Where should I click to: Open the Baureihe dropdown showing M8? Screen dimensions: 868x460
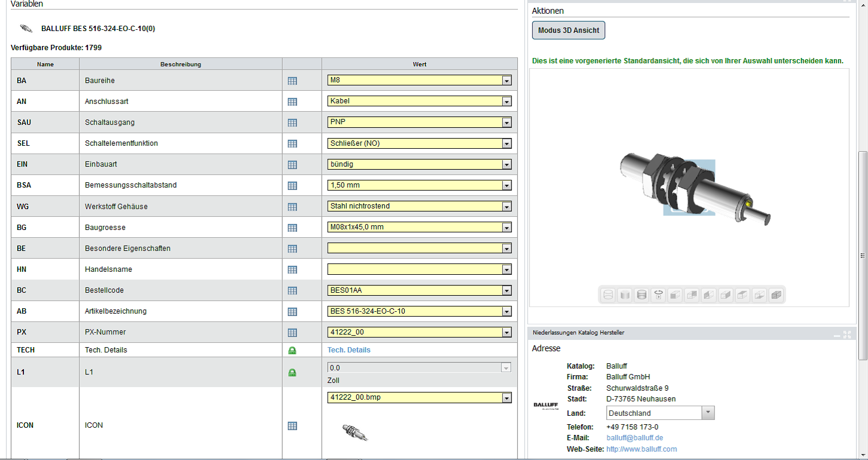click(x=420, y=80)
